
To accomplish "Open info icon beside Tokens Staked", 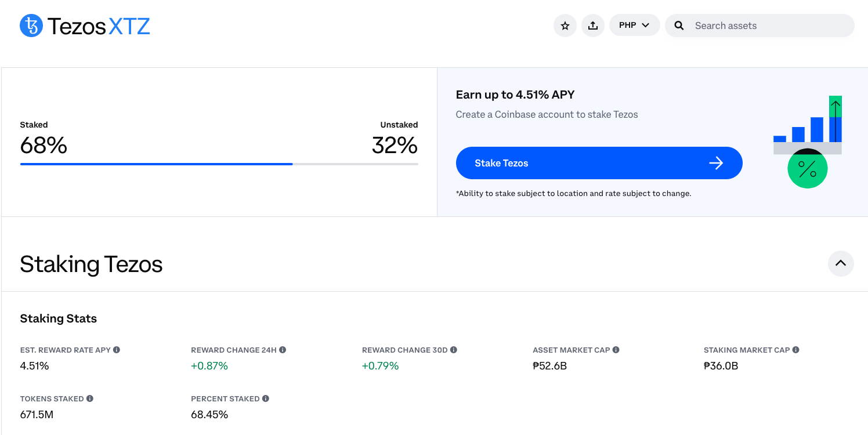I will (90, 398).
